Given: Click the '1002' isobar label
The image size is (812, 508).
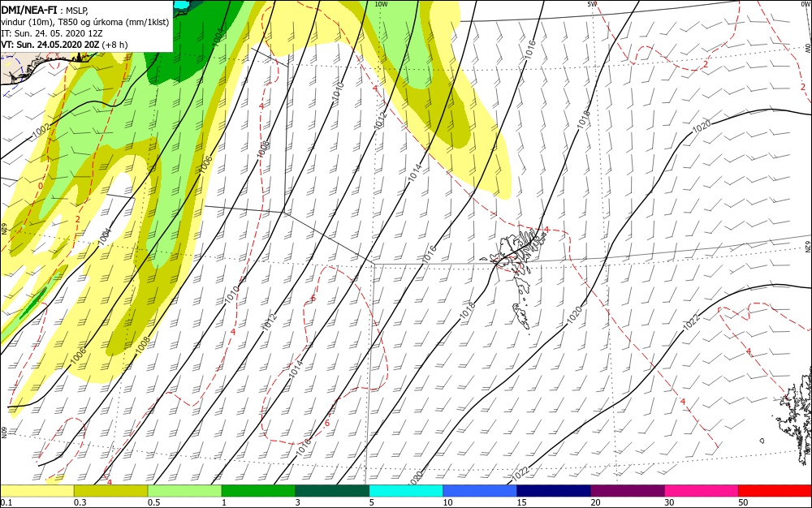Looking at the screenshot, I should click(x=41, y=131).
